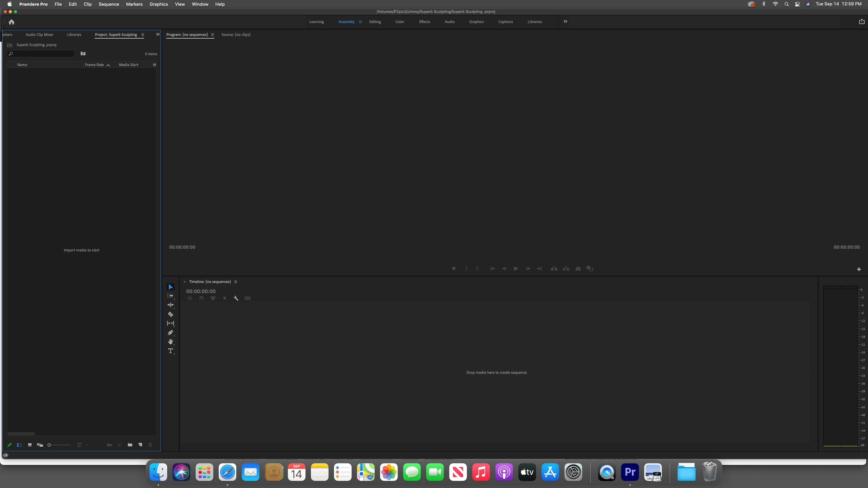Click the Program monitor Play button

(x=516, y=268)
